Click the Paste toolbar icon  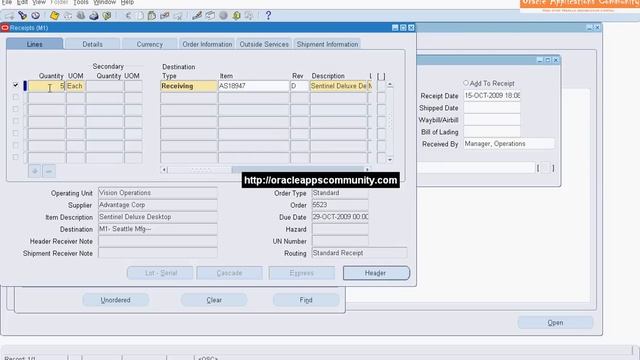click(152, 16)
